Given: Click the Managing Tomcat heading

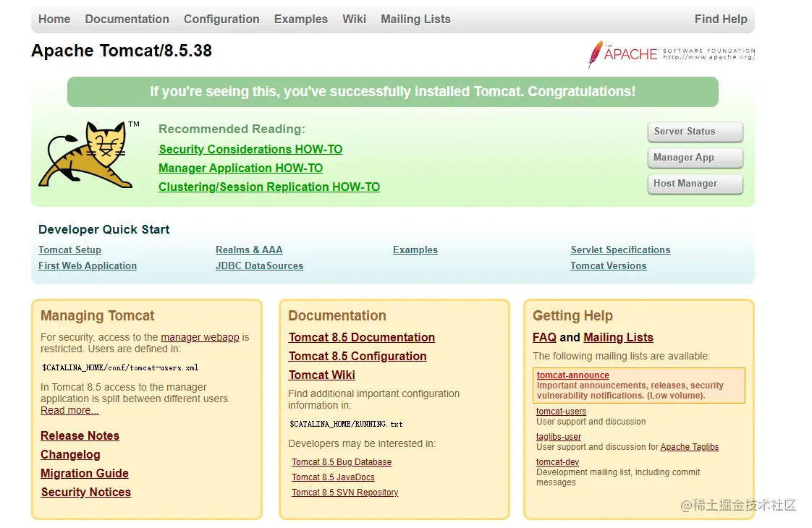Looking at the screenshot, I should click(x=98, y=316).
